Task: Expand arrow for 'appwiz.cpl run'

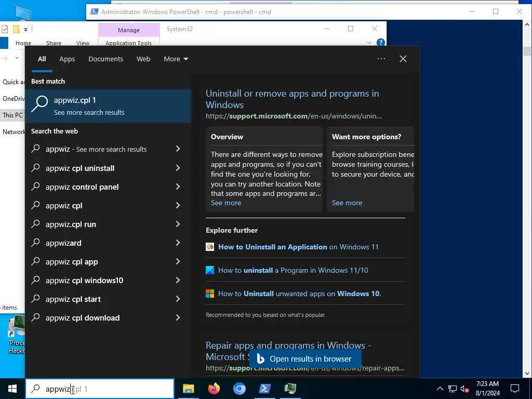Action: point(178,224)
